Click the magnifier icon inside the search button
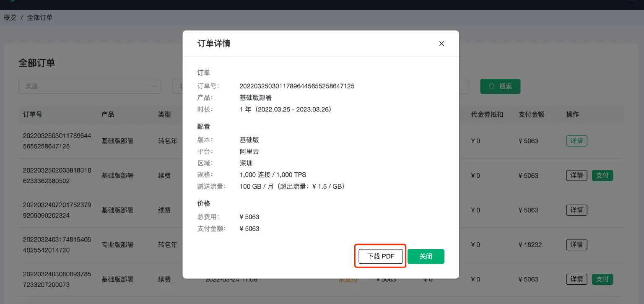This screenshot has height=304, width=644. click(491, 86)
